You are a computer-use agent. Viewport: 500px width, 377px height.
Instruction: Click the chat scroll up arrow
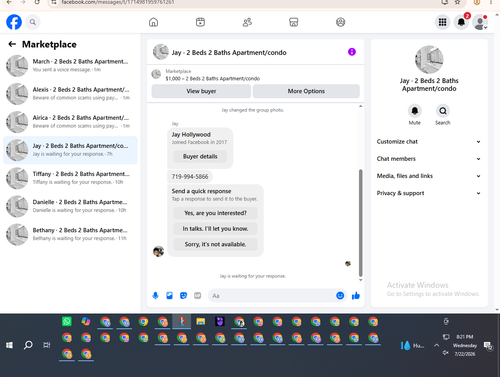point(360,106)
